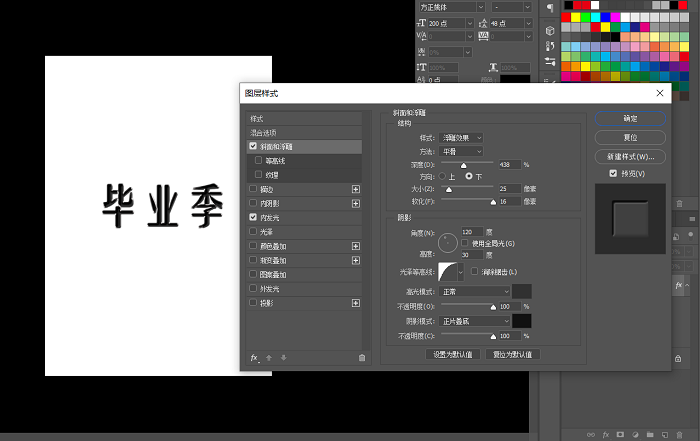This screenshot has height=441, width=700.
Task: Click the fx menu icon in dialog footer
Action: coord(254,357)
